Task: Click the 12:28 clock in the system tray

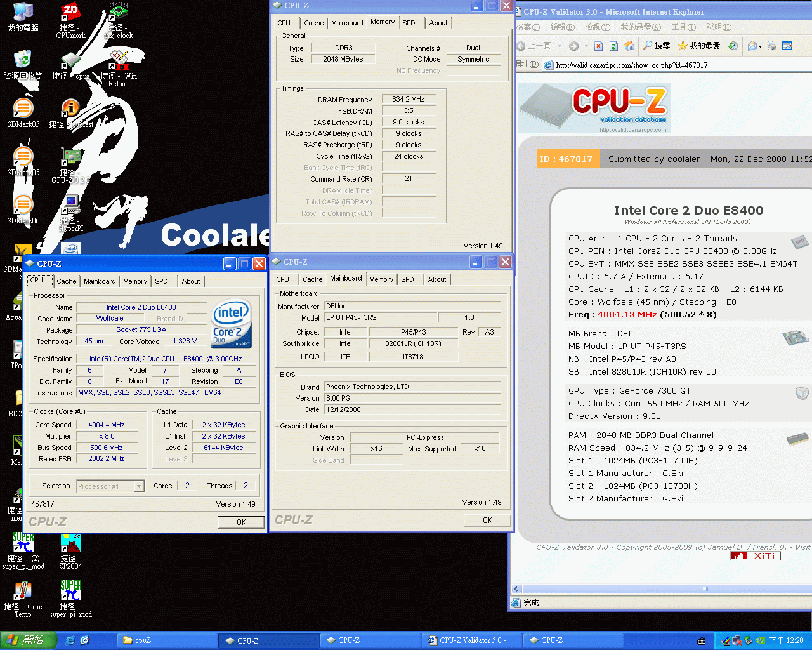Action: pos(786,640)
